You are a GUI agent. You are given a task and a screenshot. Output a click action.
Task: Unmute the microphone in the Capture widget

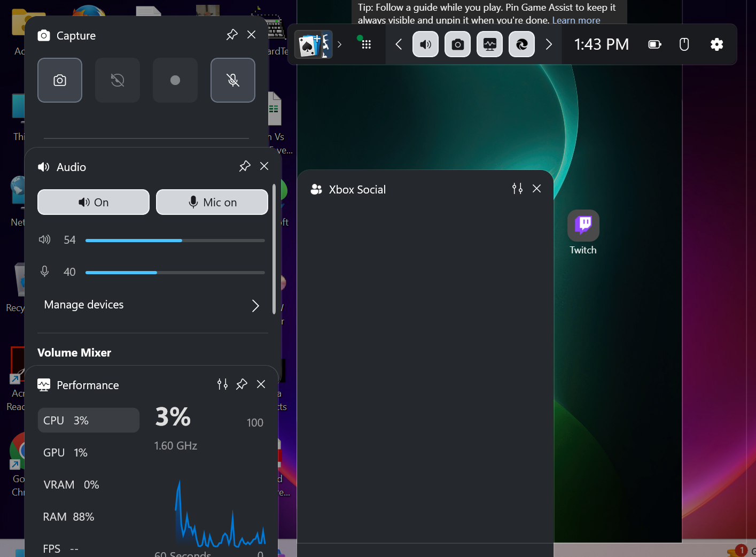click(232, 80)
